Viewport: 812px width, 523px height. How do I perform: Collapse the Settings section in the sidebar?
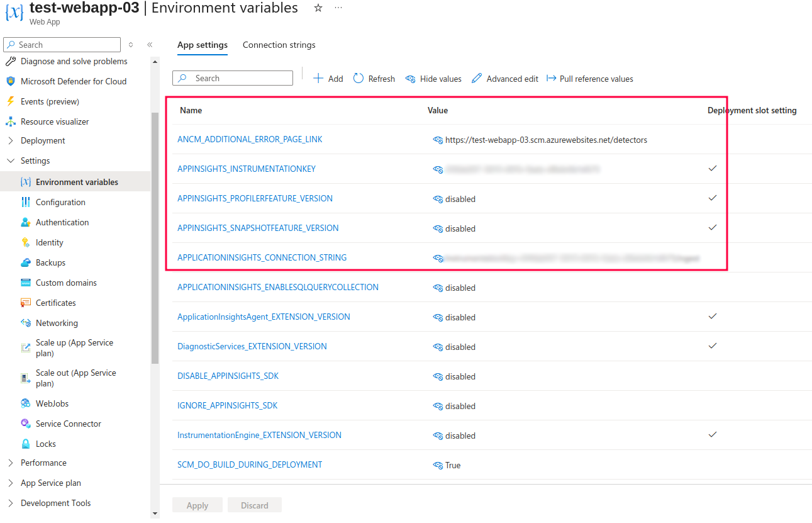point(10,160)
